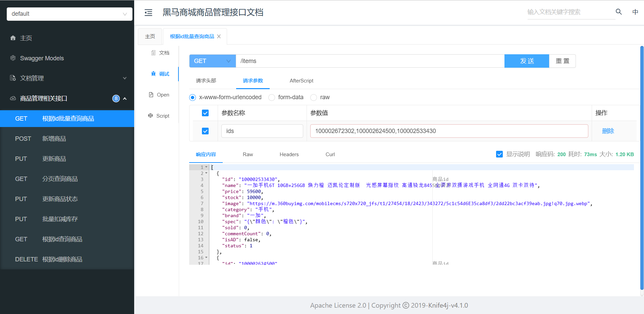The image size is (644, 314).
Task: Open the 请求参数 tab
Action: pyautogui.click(x=253, y=81)
